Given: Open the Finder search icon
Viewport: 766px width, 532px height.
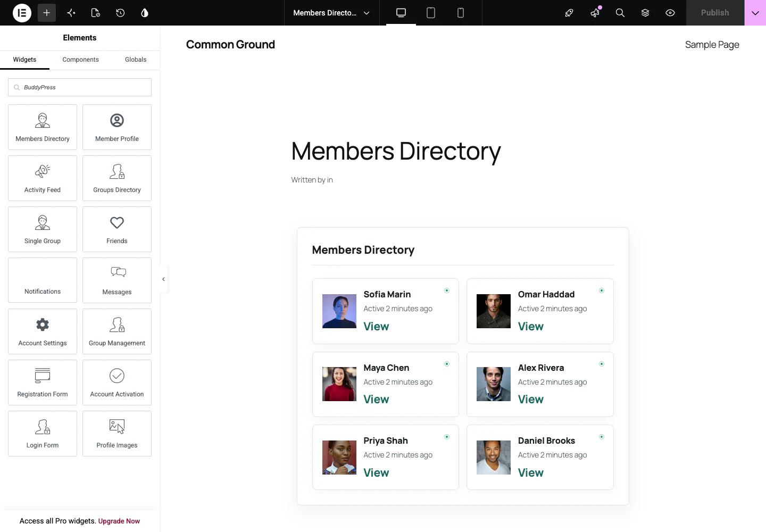Looking at the screenshot, I should click(620, 13).
